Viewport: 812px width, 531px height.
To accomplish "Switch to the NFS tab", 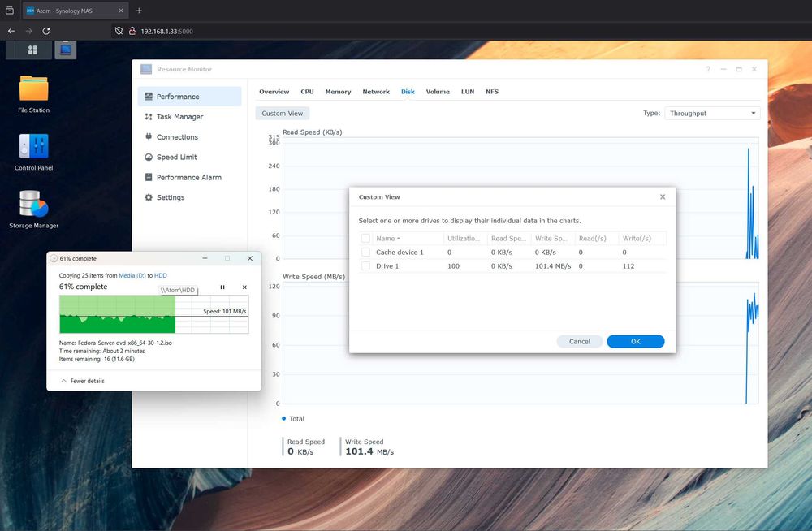I will coord(492,92).
